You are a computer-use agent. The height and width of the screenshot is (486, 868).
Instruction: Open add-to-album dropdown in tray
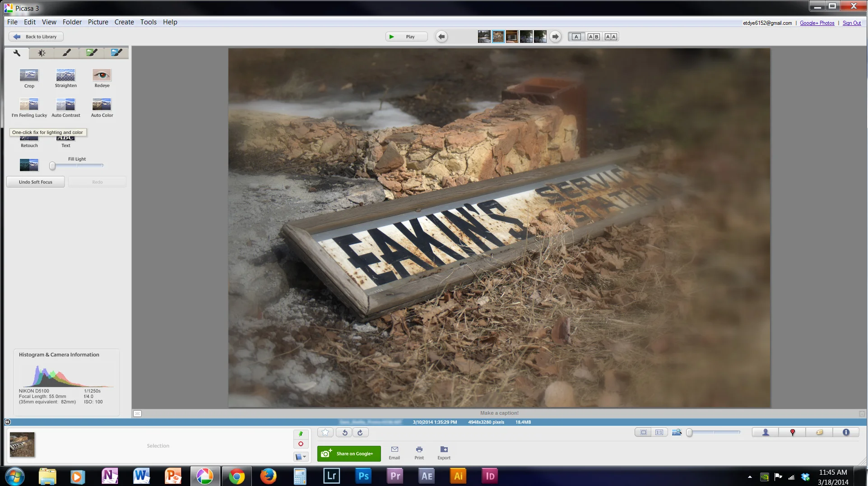tap(301, 457)
